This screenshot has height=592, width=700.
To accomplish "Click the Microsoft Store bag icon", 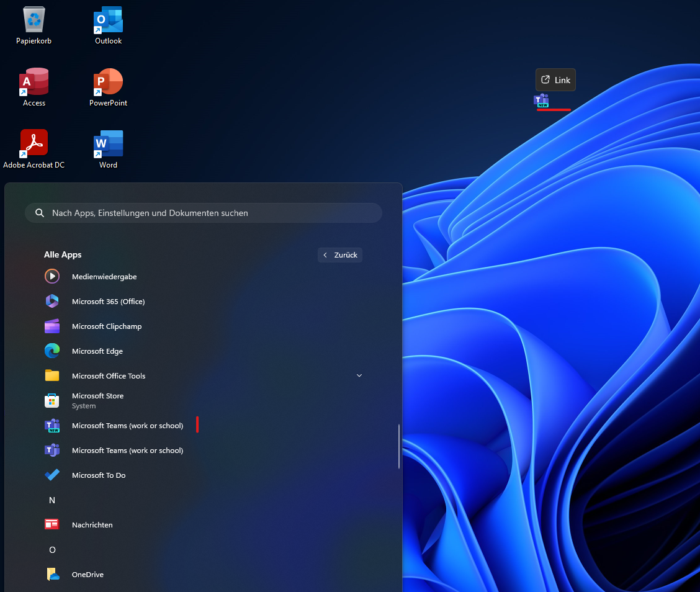I will [x=52, y=401].
